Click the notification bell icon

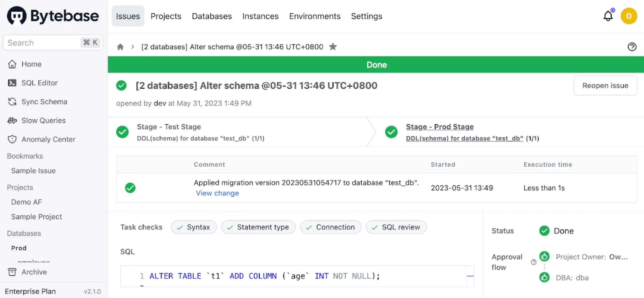click(x=608, y=16)
